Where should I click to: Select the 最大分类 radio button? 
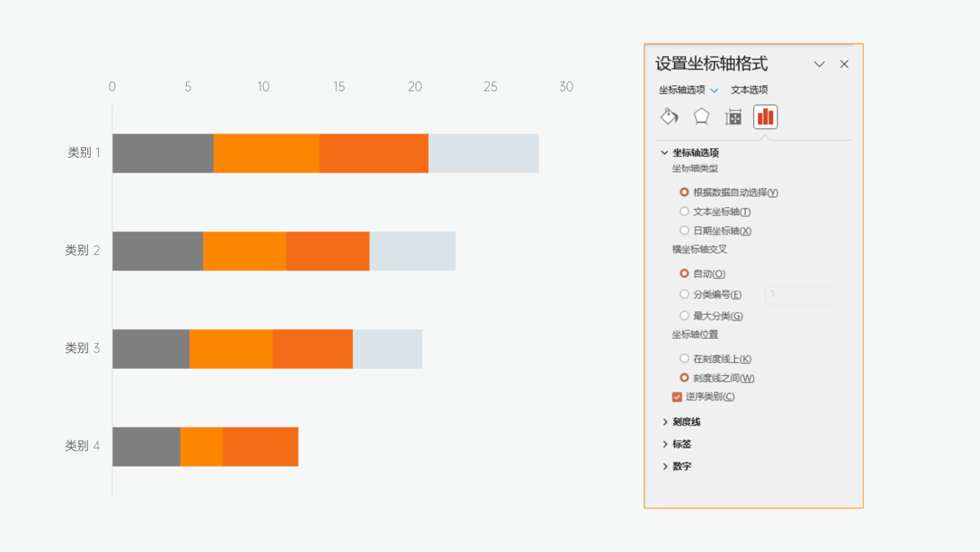[684, 315]
